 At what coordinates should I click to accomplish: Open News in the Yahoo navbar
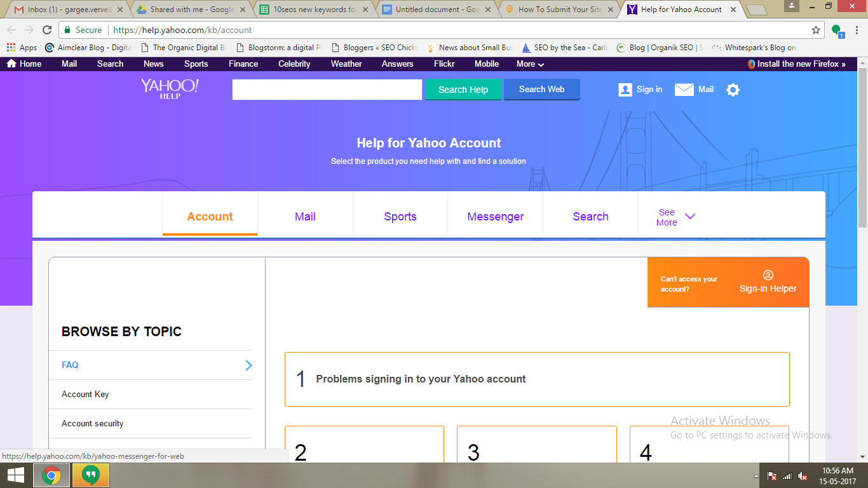coord(154,64)
